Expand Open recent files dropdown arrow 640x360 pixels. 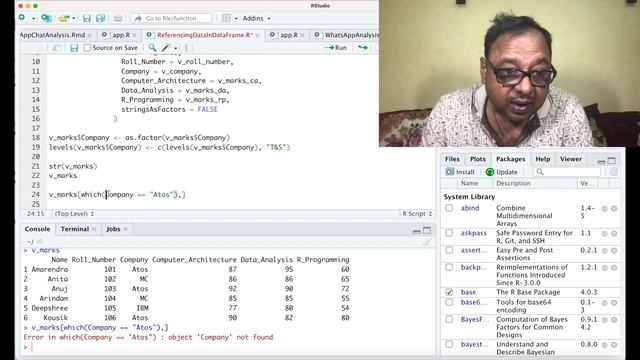coord(73,18)
